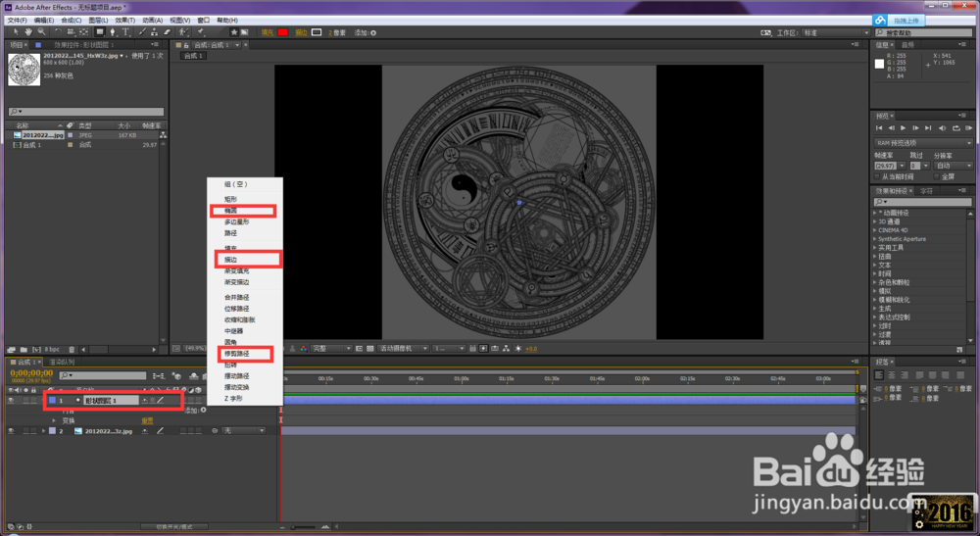Open the 活动摄像机 camera dropdown
Screen dimensions: 980x536
(403, 349)
